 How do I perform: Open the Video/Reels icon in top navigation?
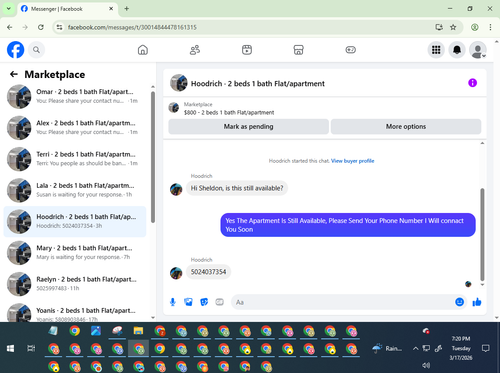point(247,50)
